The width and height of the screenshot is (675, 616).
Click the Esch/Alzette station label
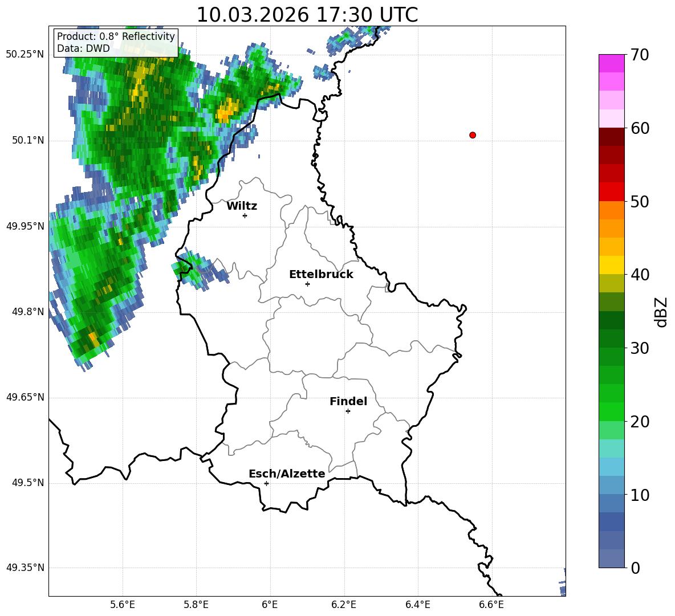pos(287,474)
